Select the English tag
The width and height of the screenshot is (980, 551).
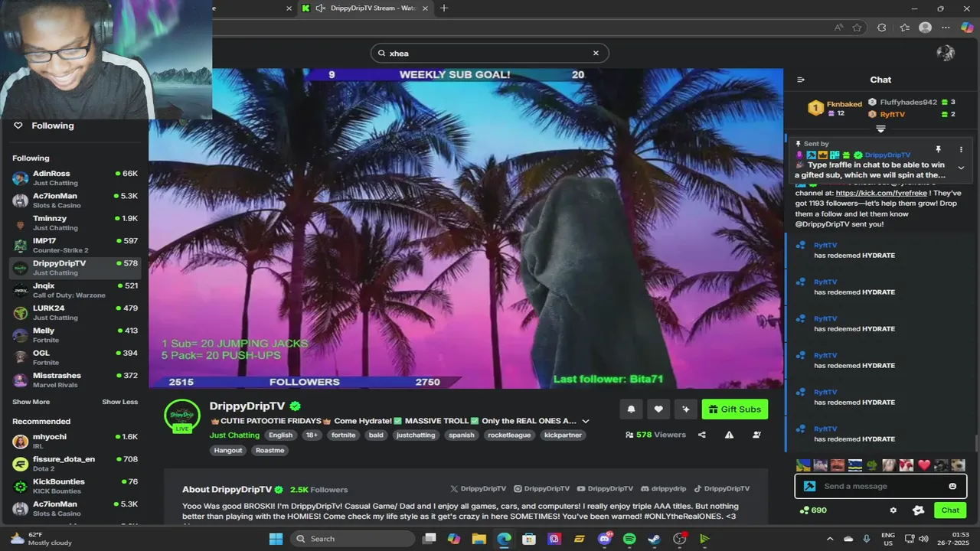pos(280,435)
